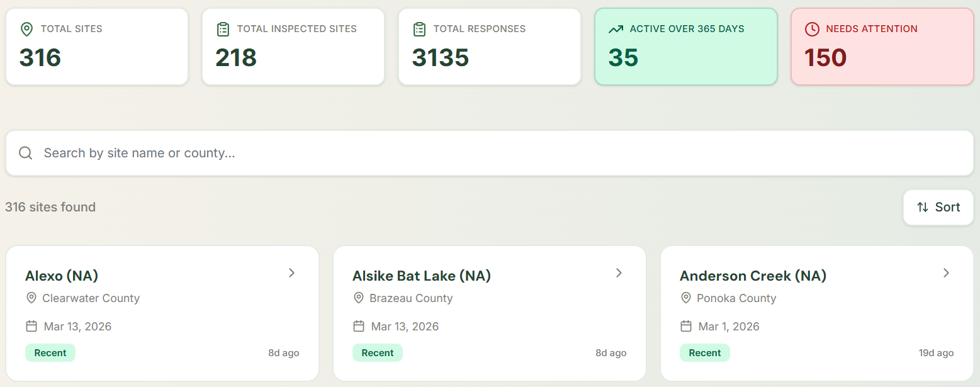Click the Recent badge on Alsike Bat Lake

pos(378,353)
